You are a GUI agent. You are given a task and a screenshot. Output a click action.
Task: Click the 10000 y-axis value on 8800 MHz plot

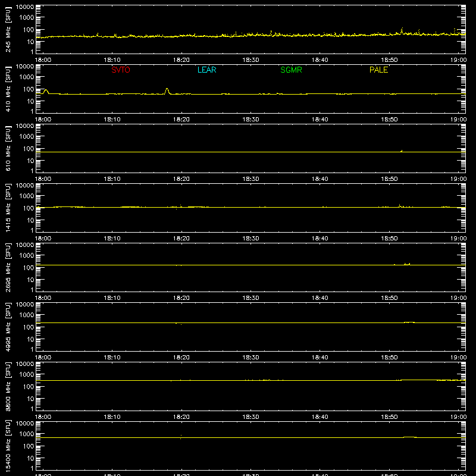tap(25, 364)
